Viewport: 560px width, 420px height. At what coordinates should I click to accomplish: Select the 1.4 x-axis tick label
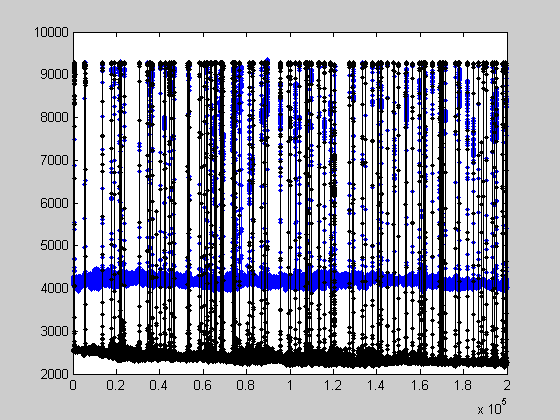[376, 385]
